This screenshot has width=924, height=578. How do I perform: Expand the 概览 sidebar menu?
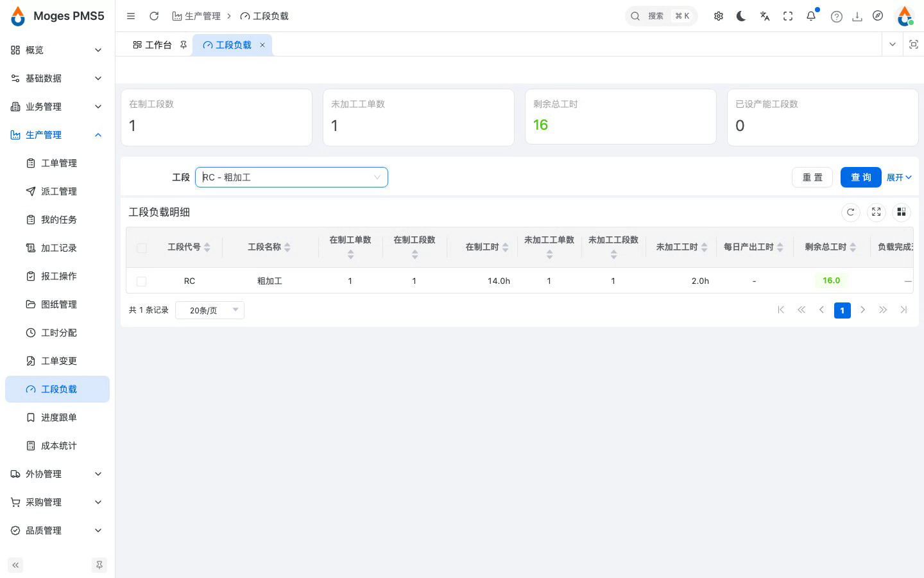pyautogui.click(x=56, y=50)
